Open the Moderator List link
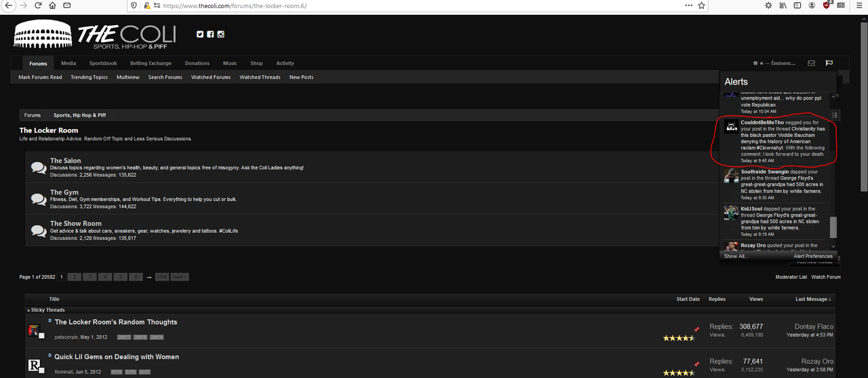 (791, 277)
